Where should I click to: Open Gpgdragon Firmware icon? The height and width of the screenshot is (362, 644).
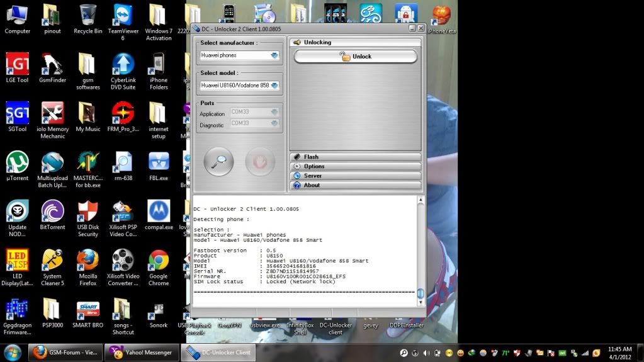click(x=17, y=317)
